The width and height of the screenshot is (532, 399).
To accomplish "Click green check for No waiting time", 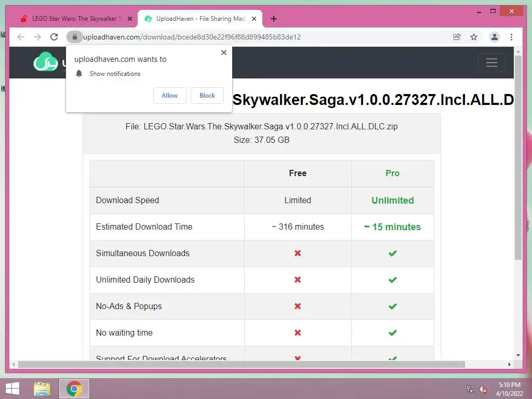I will click(x=393, y=333).
